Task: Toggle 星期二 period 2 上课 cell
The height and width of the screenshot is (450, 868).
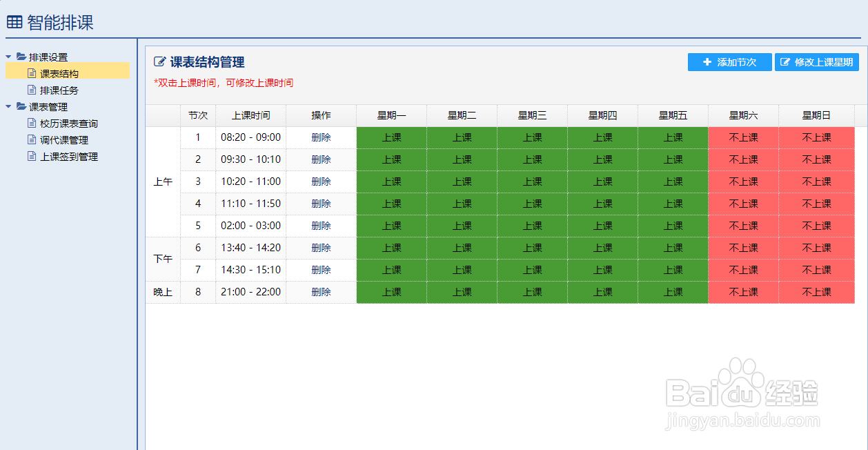Action: click(462, 159)
